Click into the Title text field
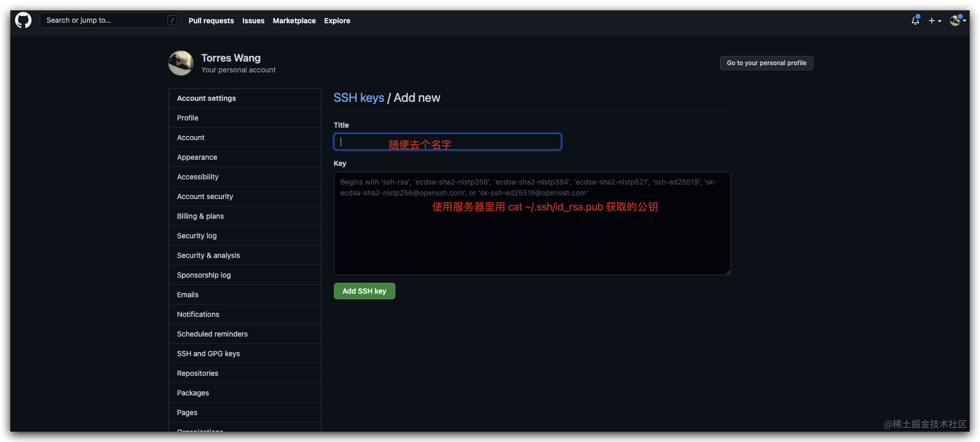Screen dimensions: 980x442 point(448,142)
